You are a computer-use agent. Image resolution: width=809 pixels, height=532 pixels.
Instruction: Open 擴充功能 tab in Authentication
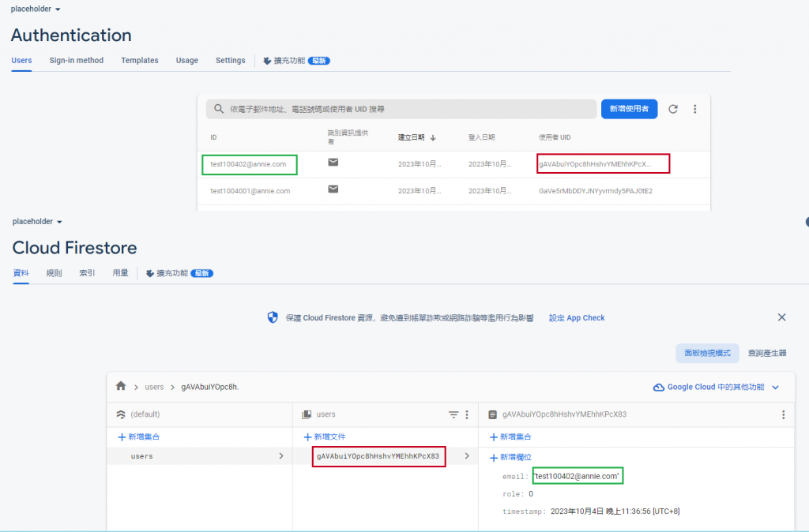pyautogui.click(x=297, y=60)
